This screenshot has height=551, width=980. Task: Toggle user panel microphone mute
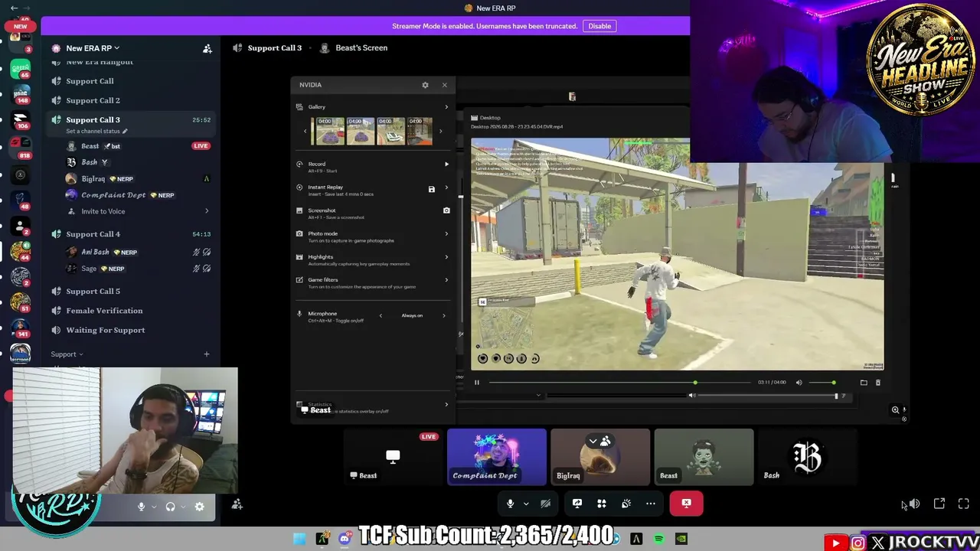pos(141,507)
